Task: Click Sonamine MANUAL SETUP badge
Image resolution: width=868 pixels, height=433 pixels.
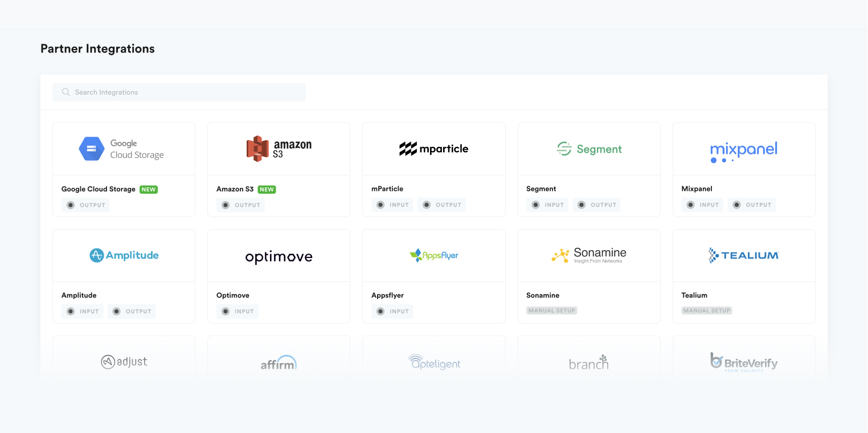Action: pos(552,311)
